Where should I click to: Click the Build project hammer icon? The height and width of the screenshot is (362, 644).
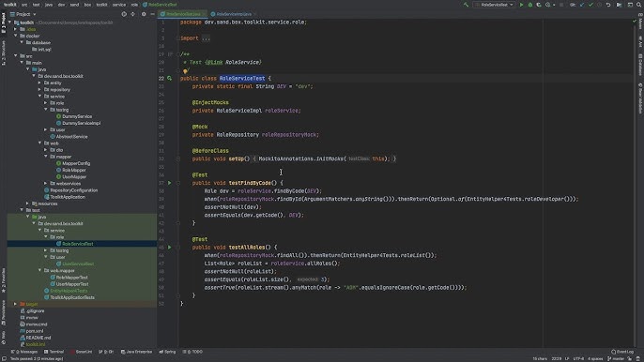pos(466,5)
